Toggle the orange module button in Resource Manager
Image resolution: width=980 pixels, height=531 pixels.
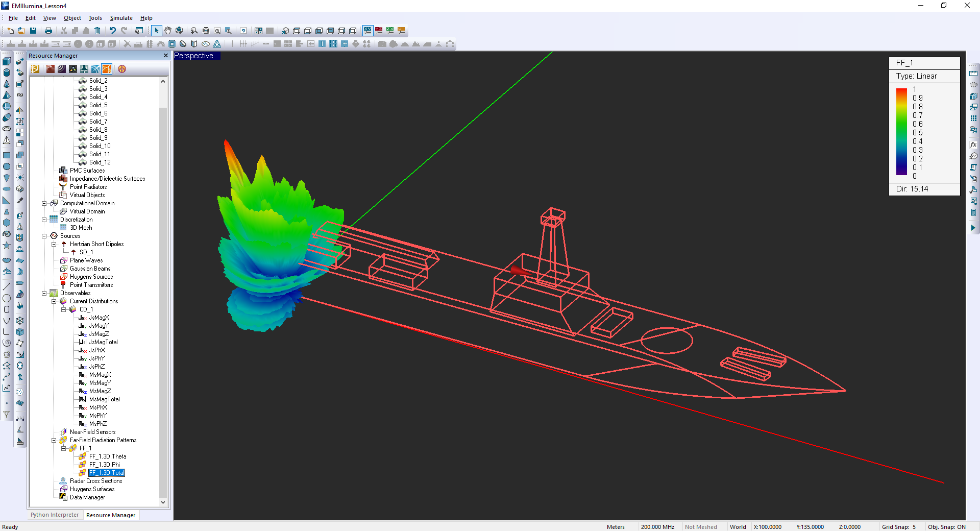tap(107, 69)
